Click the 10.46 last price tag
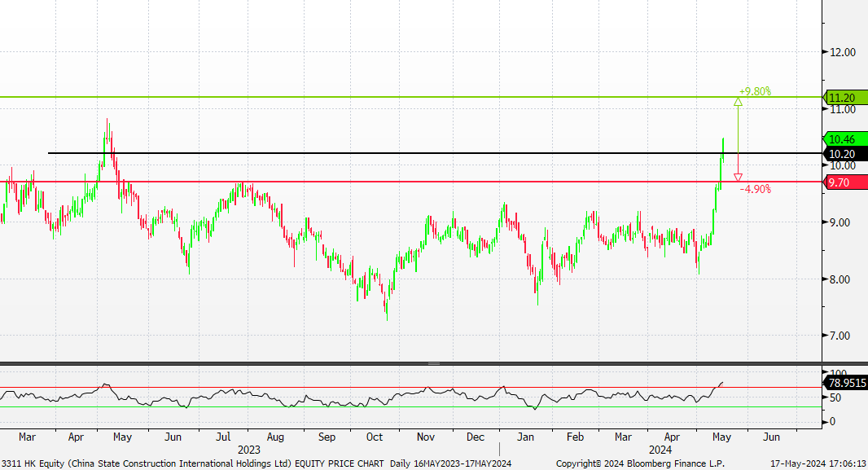The height and width of the screenshot is (470, 868). pyautogui.click(x=845, y=139)
